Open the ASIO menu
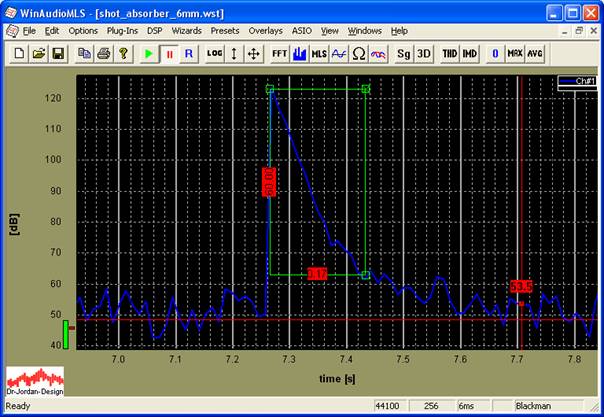The height and width of the screenshot is (417, 604). pyautogui.click(x=302, y=31)
